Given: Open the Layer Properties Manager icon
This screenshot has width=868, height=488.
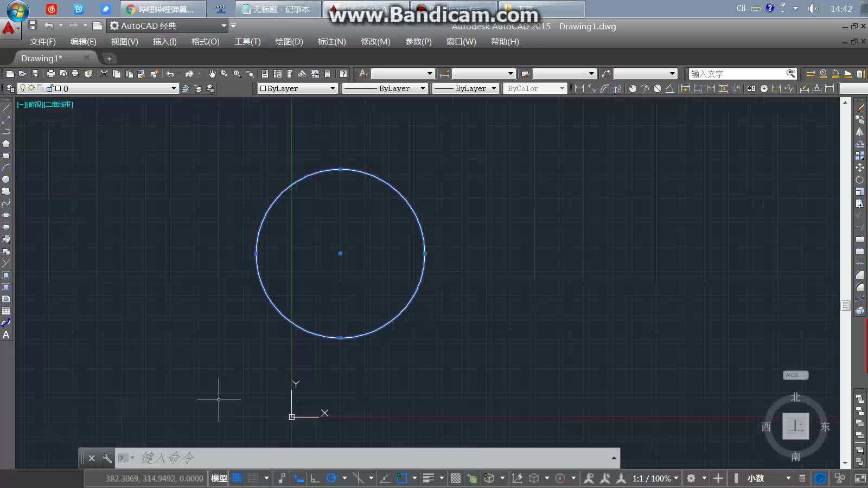Looking at the screenshot, I should (x=10, y=88).
